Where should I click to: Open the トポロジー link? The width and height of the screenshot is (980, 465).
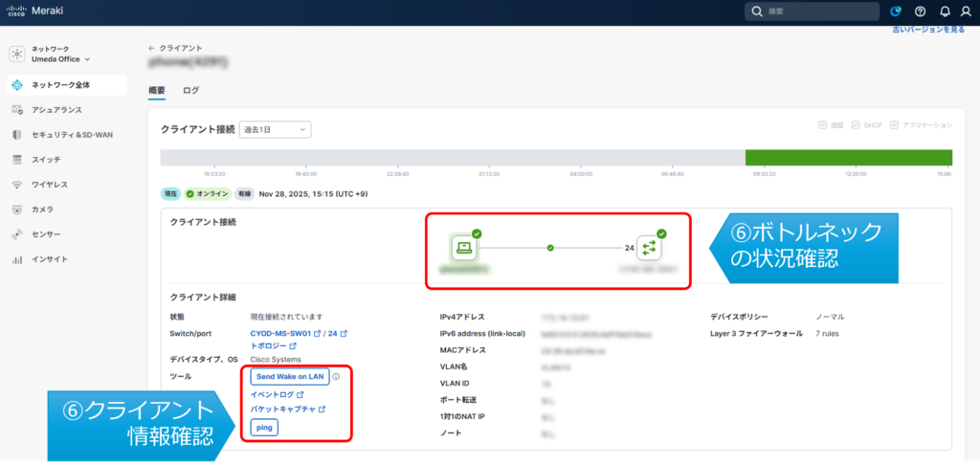(269, 345)
